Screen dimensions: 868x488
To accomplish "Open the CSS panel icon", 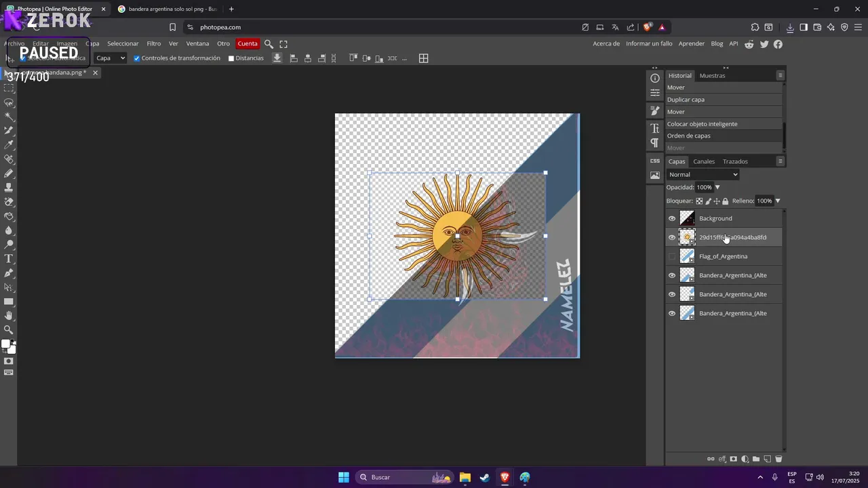I will (654, 161).
